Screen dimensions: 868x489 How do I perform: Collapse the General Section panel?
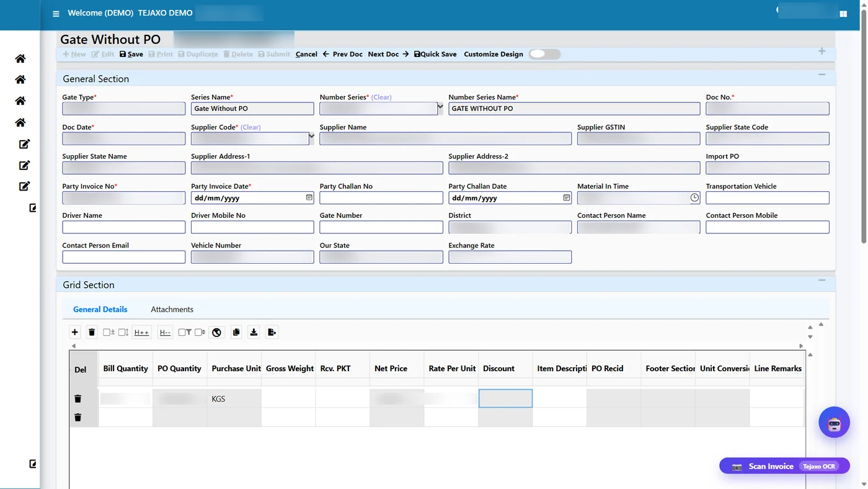(821, 74)
